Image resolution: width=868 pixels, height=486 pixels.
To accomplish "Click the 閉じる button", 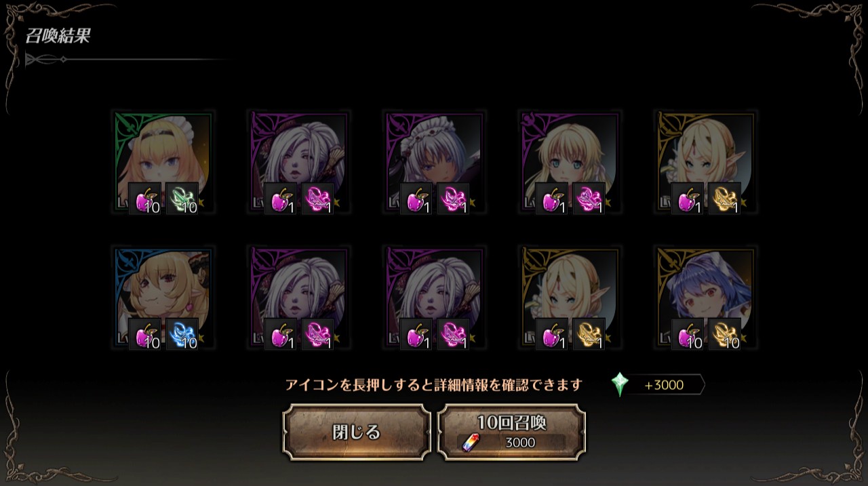I will pos(356,432).
